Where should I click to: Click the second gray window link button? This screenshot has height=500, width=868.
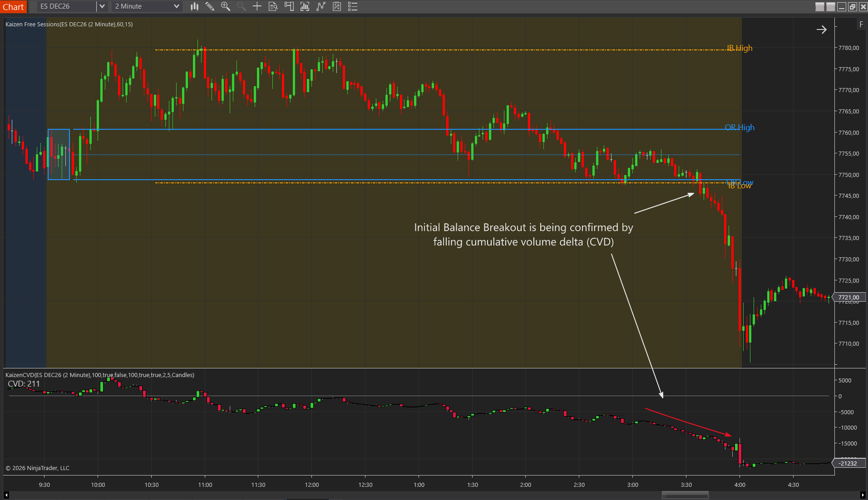[830, 7]
